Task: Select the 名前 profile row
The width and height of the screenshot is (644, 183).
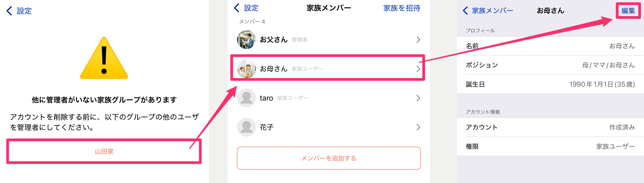Action: click(x=550, y=46)
